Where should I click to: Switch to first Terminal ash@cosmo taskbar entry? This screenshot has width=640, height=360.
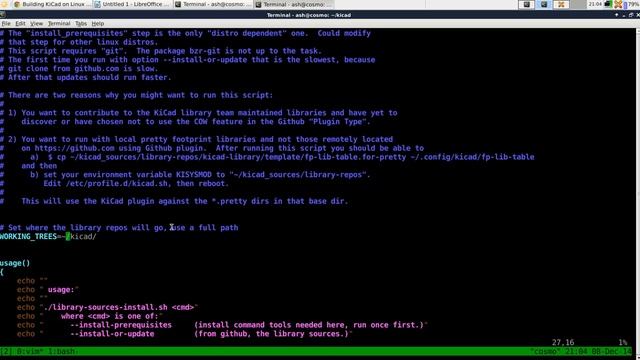pyautogui.click(x=213, y=4)
